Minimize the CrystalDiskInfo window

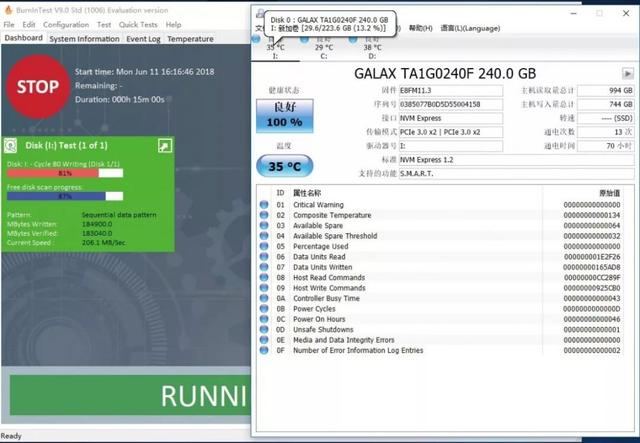(x=573, y=13)
